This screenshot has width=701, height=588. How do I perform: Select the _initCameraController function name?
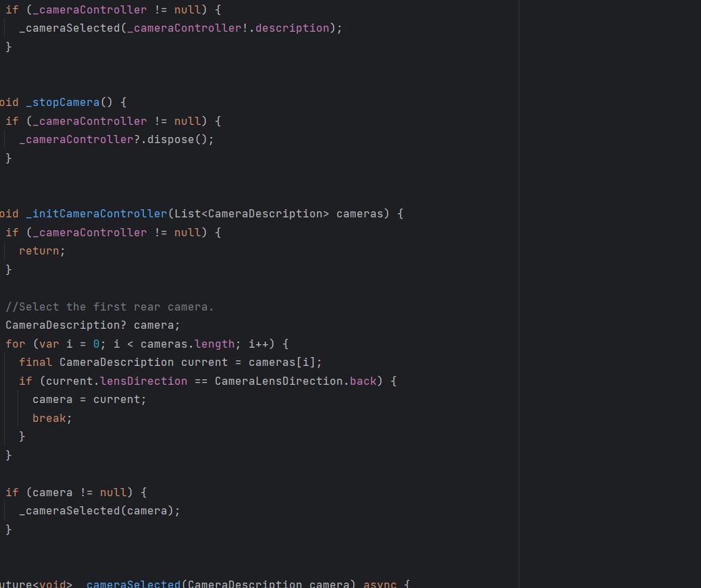click(x=96, y=213)
